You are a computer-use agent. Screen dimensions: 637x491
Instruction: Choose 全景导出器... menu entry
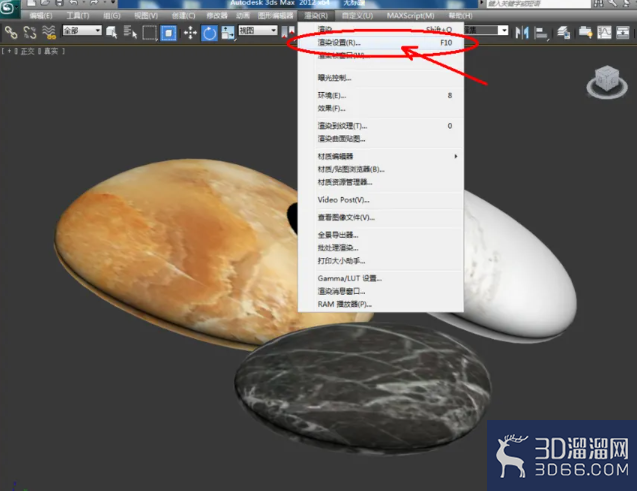tap(381, 235)
